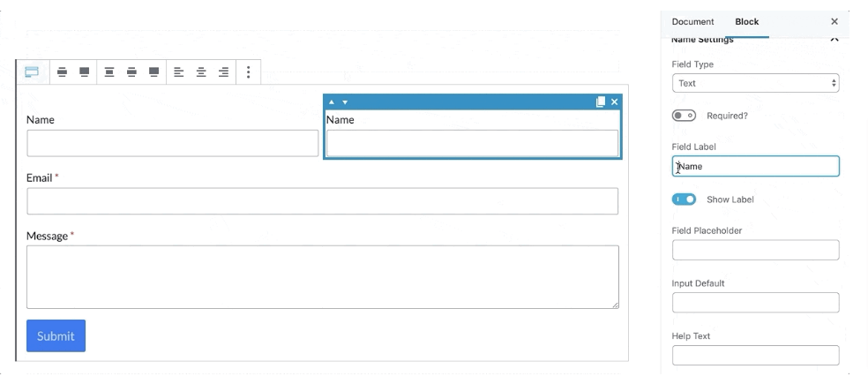Choose the full-width alignment icon in the toolbar

click(153, 72)
